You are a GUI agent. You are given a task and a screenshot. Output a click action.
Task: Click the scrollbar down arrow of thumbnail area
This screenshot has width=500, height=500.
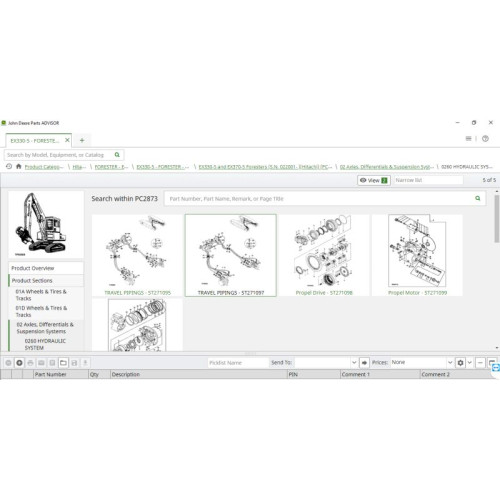coord(497,348)
